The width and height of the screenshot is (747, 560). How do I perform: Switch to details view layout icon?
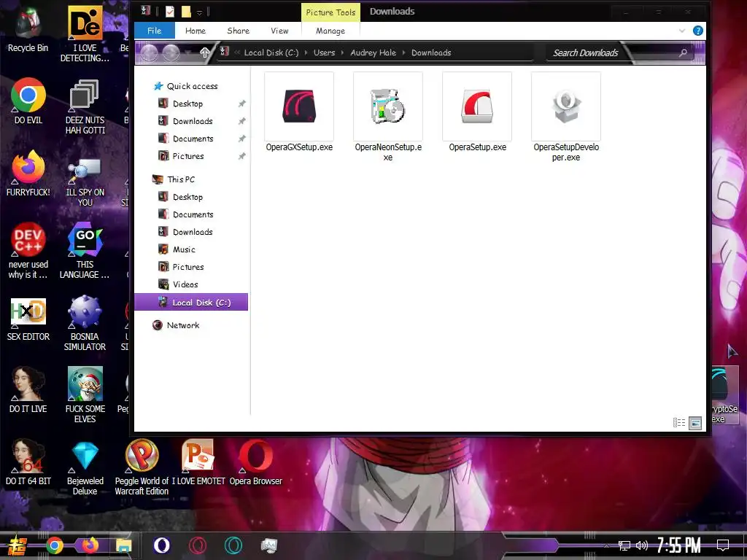coord(679,422)
